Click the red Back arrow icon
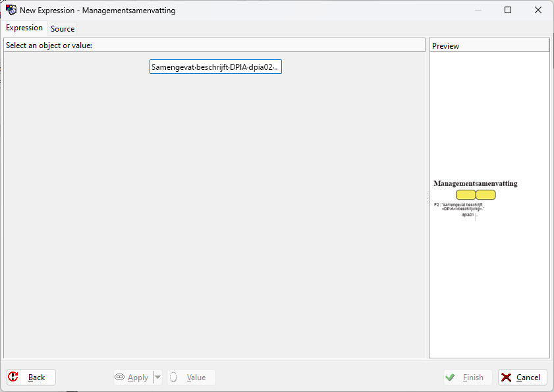 (13, 378)
